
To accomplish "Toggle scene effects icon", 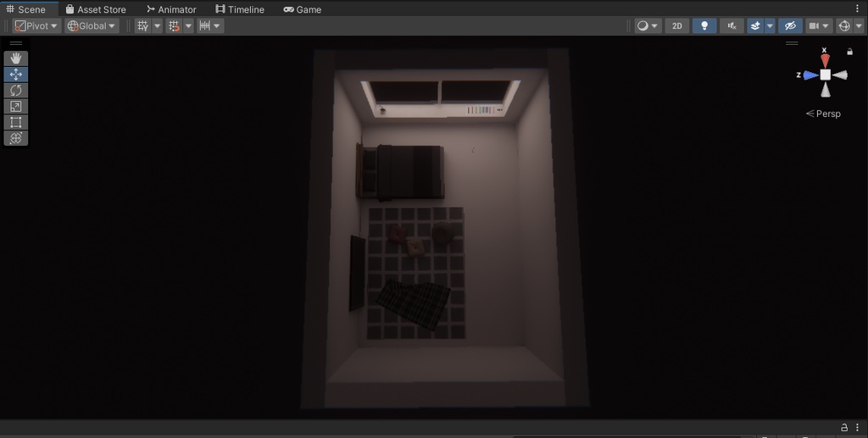I will pyautogui.click(x=755, y=26).
